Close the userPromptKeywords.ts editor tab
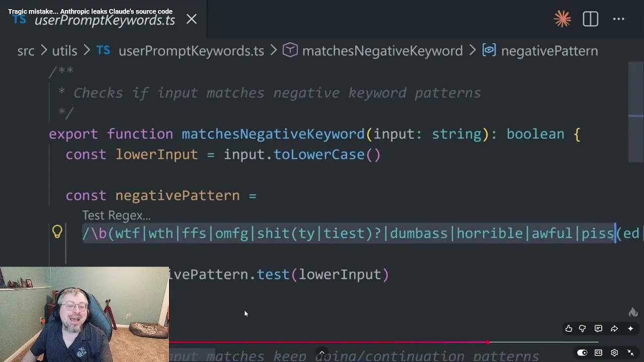 point(192,20)
